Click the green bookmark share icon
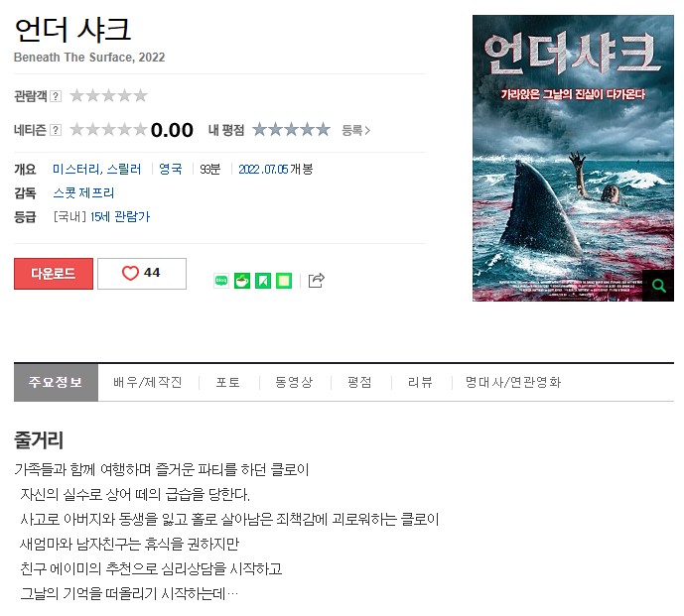This screenshot has height=616, width=684. (263, 281)
